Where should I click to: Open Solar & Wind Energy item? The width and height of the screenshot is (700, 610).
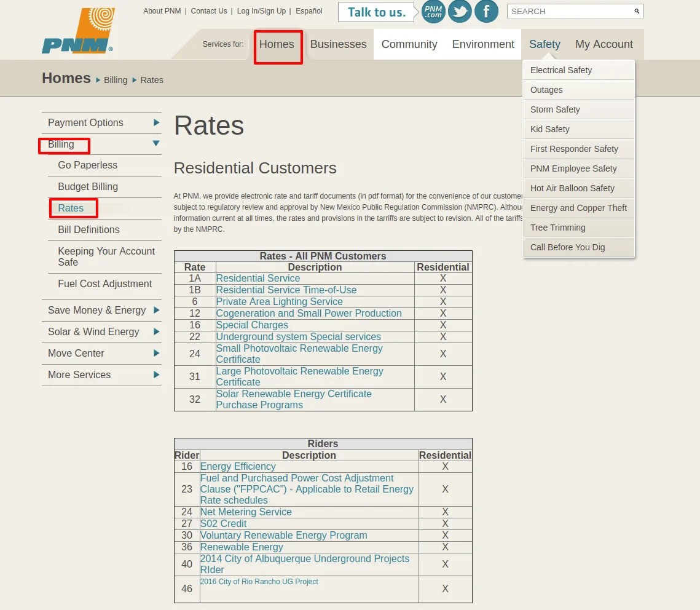pyautogui.click(x=94, y=332)
